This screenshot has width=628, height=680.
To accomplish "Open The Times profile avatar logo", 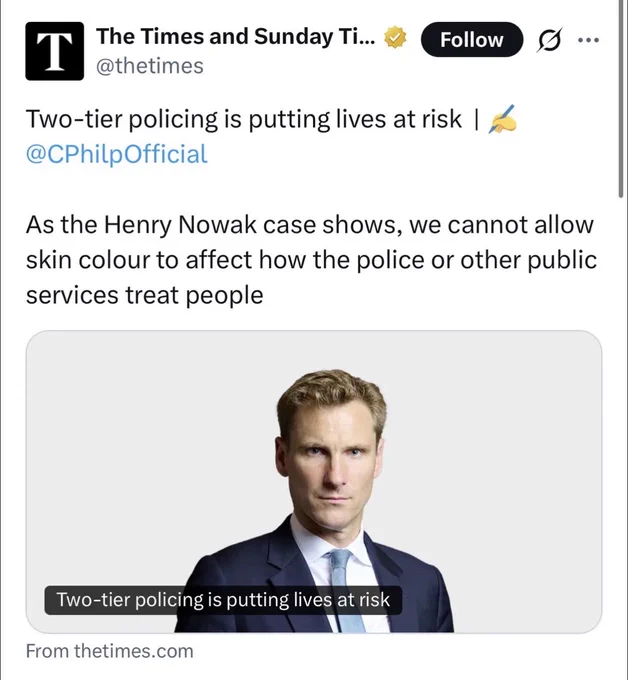I will pyautogui.click(x=55, y=51).
